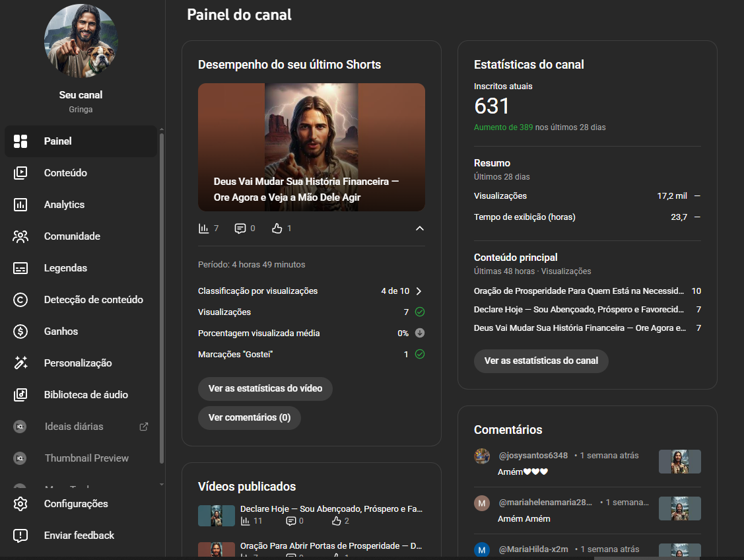Click green check icon on Visualizações row

pyautogui.click(x=420, y=312)
